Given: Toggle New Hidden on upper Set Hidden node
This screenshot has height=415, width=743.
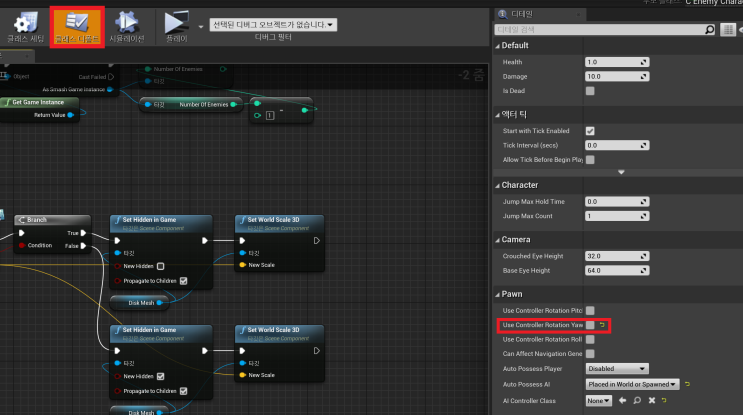Looking at the screenshot, I should click(x=161, y=266).
